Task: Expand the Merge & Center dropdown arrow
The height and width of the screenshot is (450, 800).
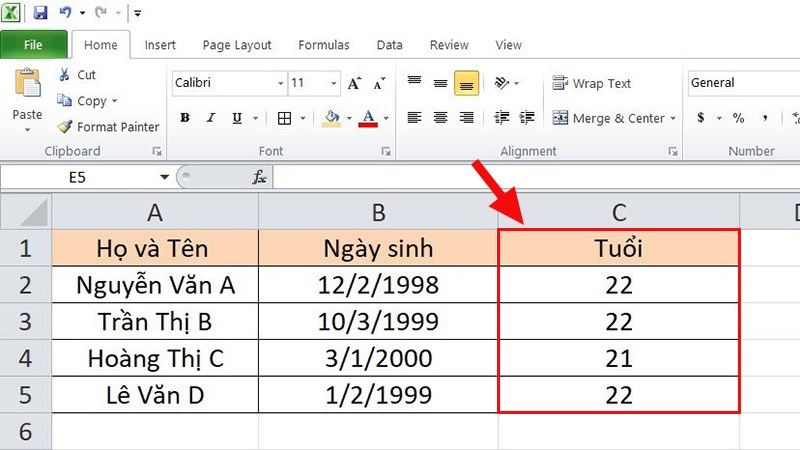Action: tap(673, 118)
